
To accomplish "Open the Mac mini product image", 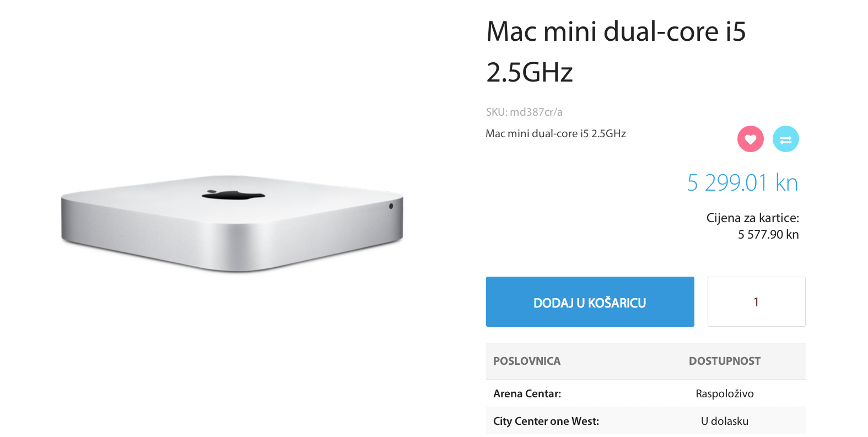I will pos(232,223).
